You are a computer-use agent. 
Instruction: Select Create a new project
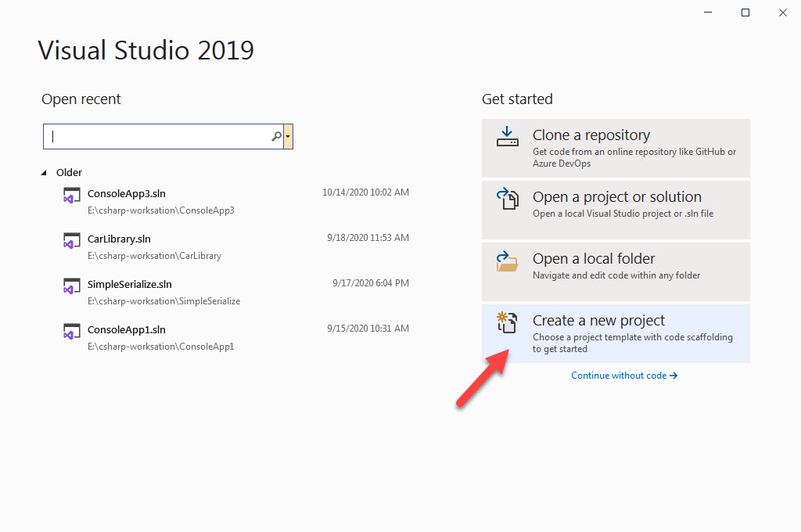click(x=616, y=334)
